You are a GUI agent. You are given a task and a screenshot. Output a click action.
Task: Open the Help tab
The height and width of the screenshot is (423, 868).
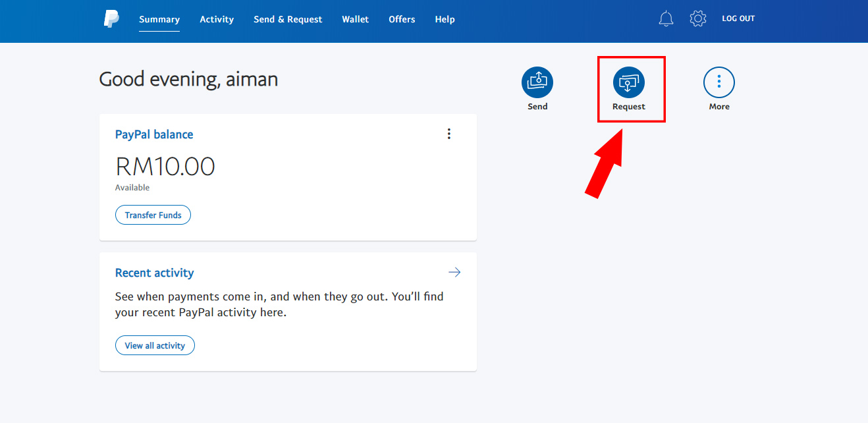tap(445, 19)
